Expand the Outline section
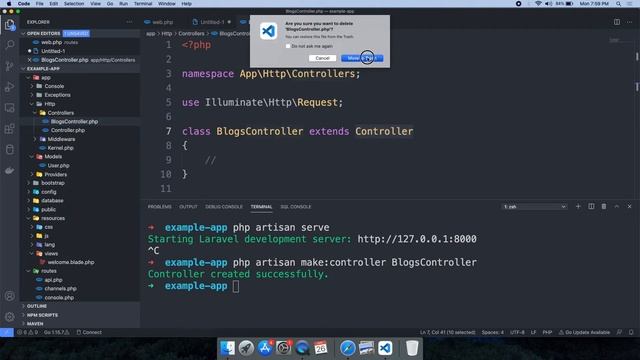This screenshot has width=640, height=360. pyautogui.click(x=36, y=306)
